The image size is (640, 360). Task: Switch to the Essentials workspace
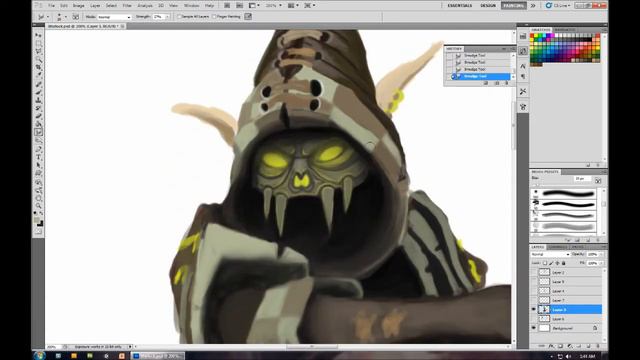460,6
